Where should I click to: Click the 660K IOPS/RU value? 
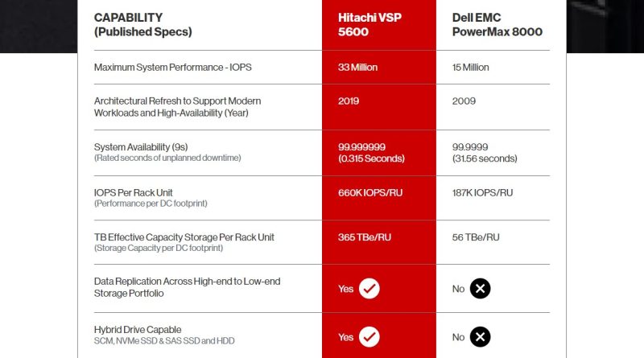pos(369,193)
